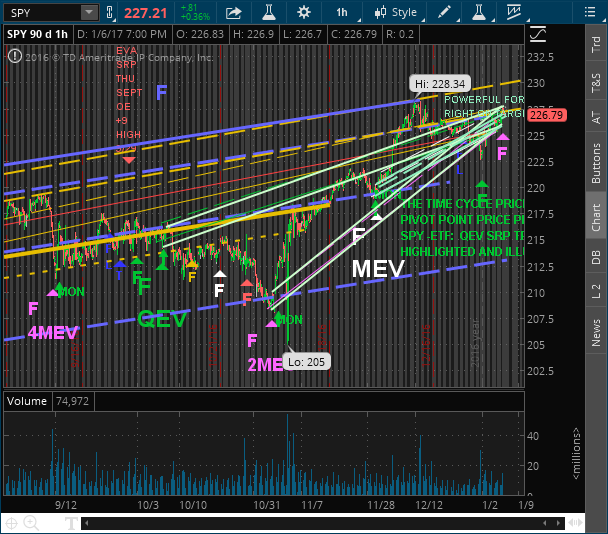This screenshot has height=534, width=608.
Task: Open Studies via the first flask icon
Action: pyautogui.click(x=269, y=12)
